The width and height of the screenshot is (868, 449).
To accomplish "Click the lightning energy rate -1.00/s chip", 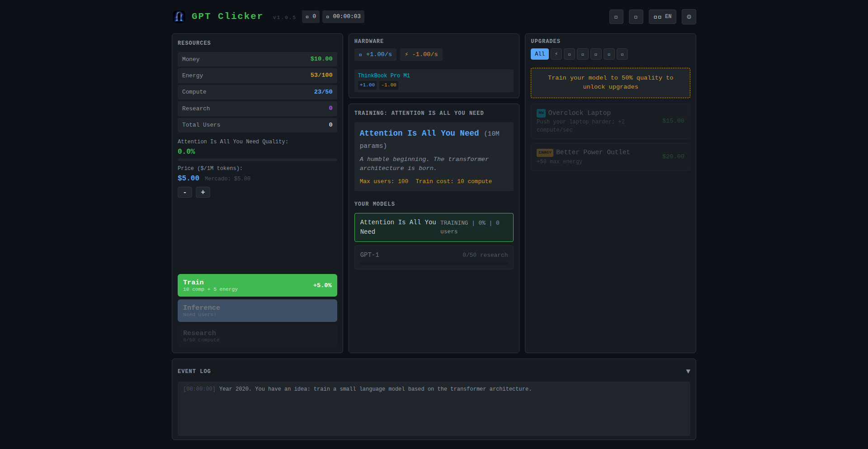I will [421, 55].
